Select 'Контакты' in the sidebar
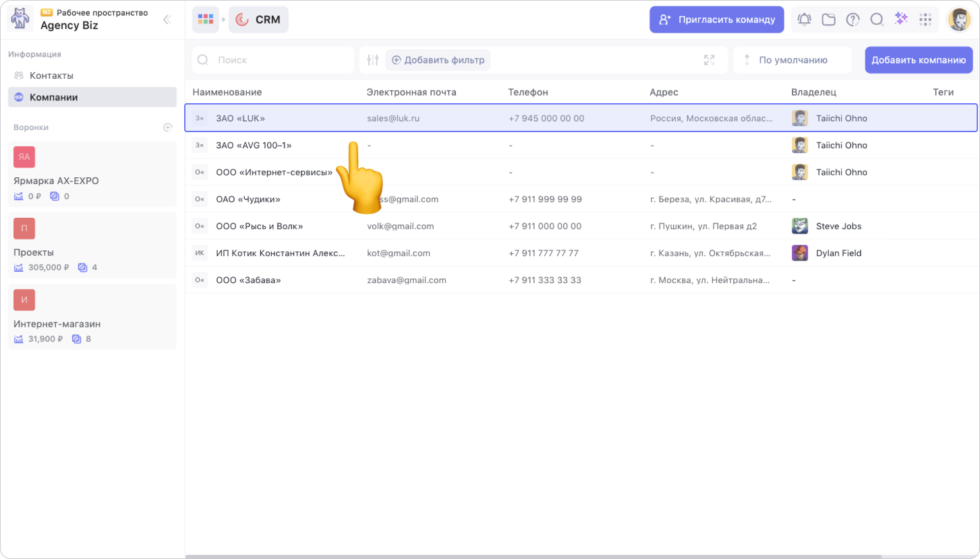 coord(51,76)
